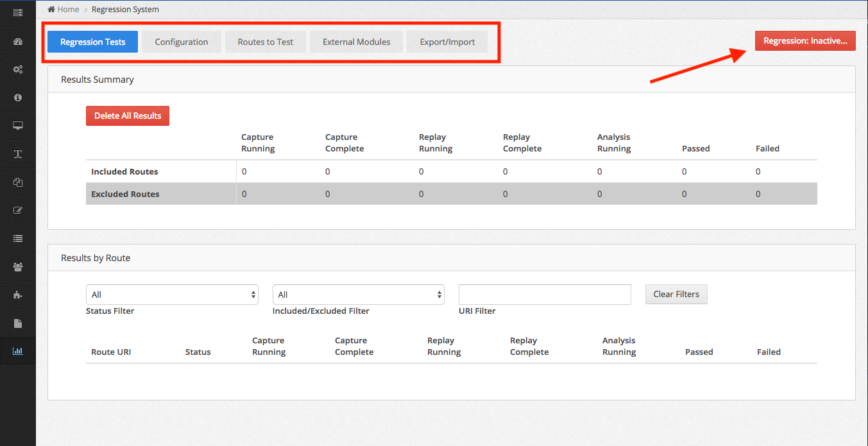The height and width of the screenshot is (446, 868).
Task: Click the Results by Route panel heading
Action: 96,258
